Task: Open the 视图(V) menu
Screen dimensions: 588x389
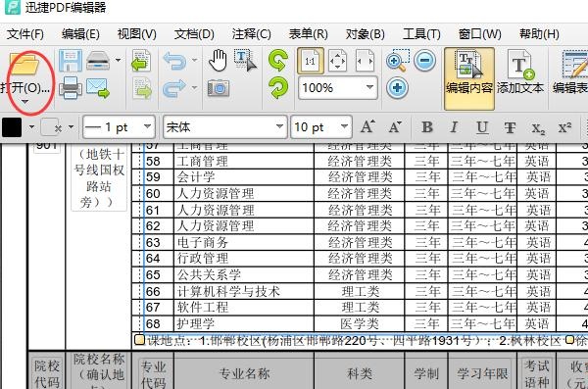Action: click(x=136, y=34)
